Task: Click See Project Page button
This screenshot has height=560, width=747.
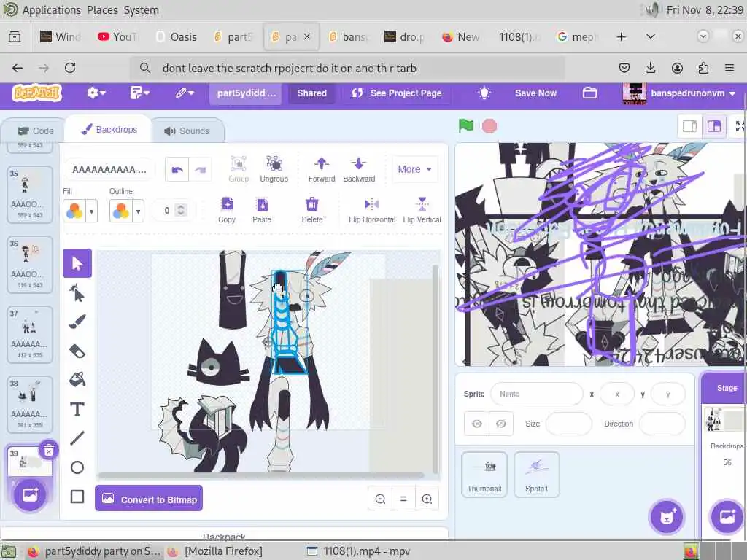Action: [x=397, y=93]
